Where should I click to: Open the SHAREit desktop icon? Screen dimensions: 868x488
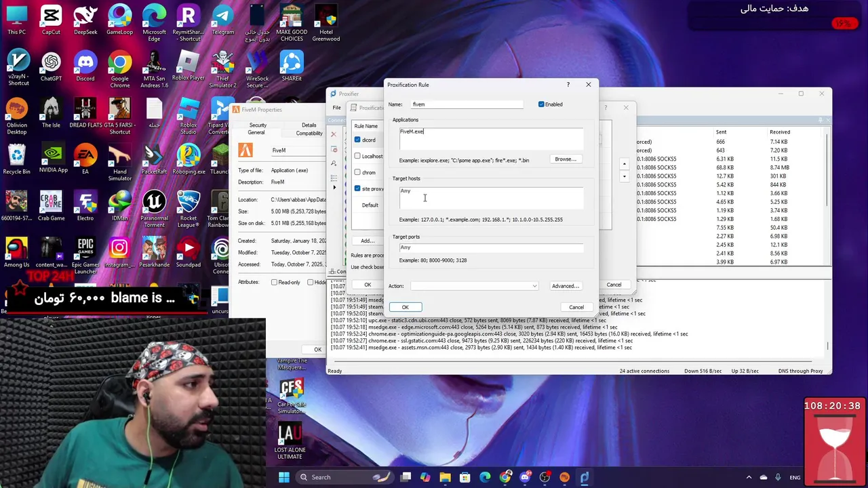point(292,66)
